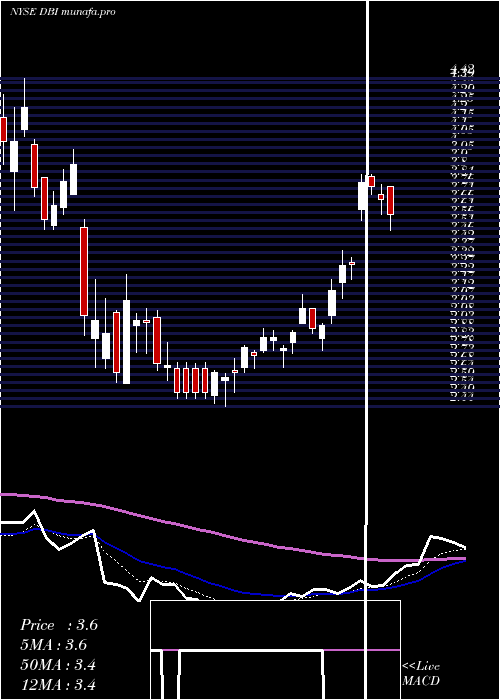Screen dimensions: 500x700
Task: Click the <<Live MACD label
Action: pyautogui.click(x=421, y=673)
